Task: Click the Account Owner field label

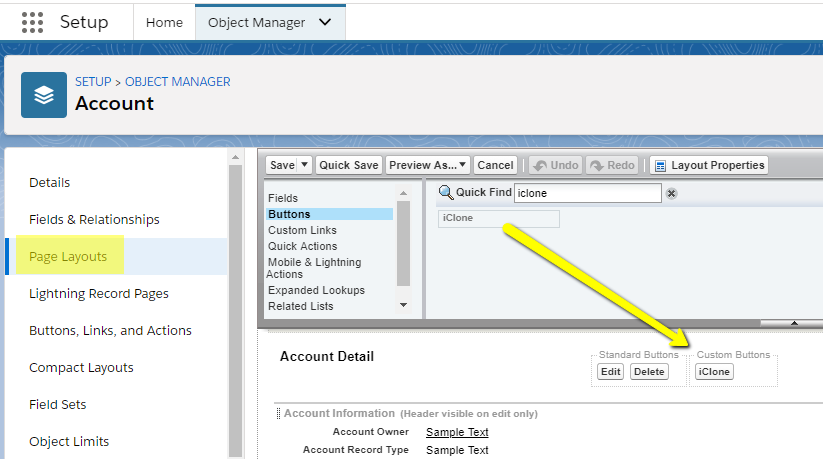Action: click(x=371, y=432)
